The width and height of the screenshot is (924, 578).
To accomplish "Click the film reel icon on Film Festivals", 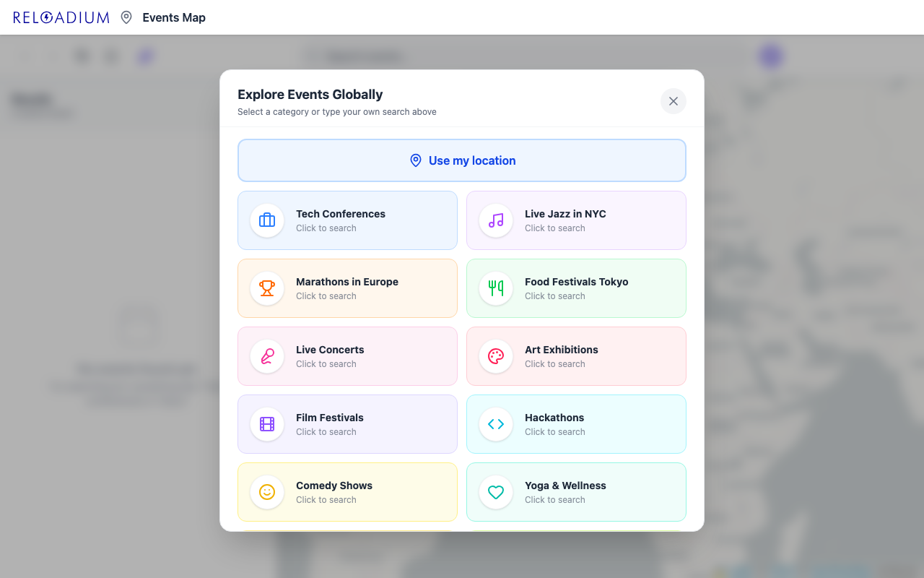I will [267, 423].
